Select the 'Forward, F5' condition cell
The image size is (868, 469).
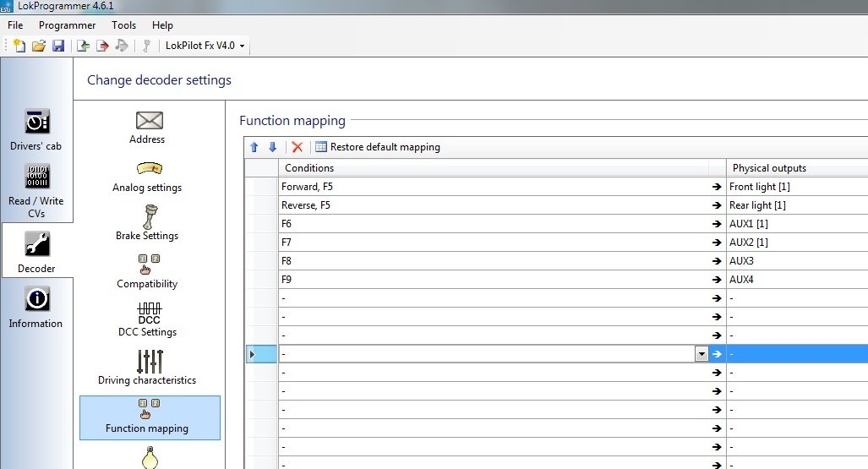tap(494, 187)
